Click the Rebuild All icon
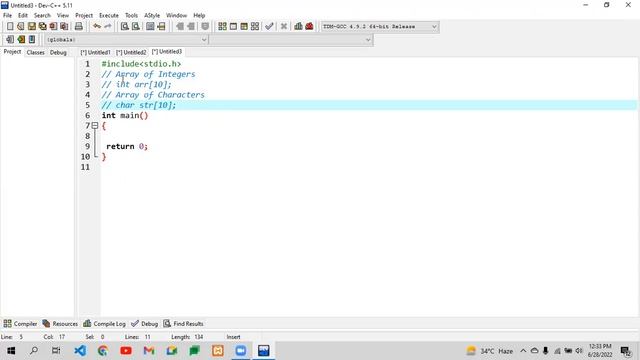This screenshot has height=360, width=640. pos(255,27)
